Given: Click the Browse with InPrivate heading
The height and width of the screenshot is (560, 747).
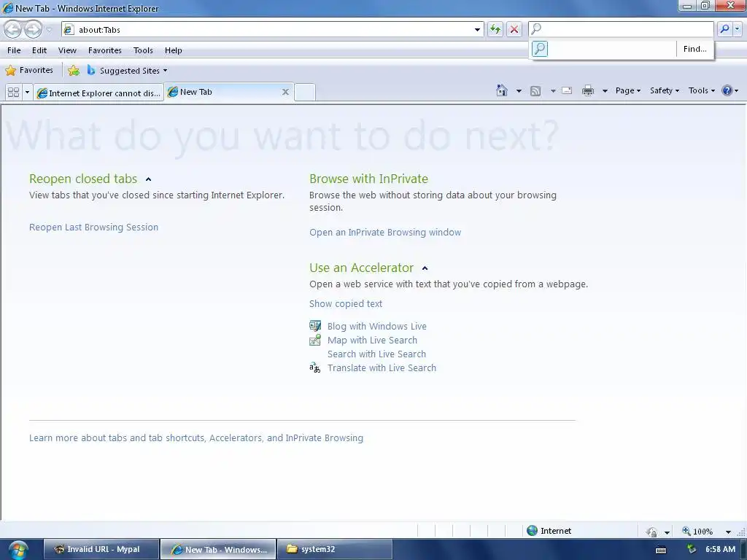Looking at the screenshot, I should click(x=368, y=179).
